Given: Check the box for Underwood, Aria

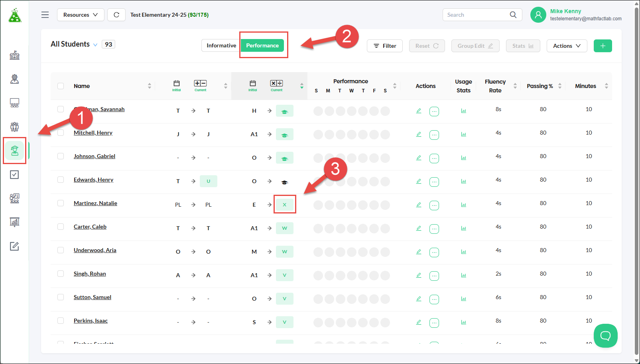Looking at the screenshot, I should click(61, 250).
